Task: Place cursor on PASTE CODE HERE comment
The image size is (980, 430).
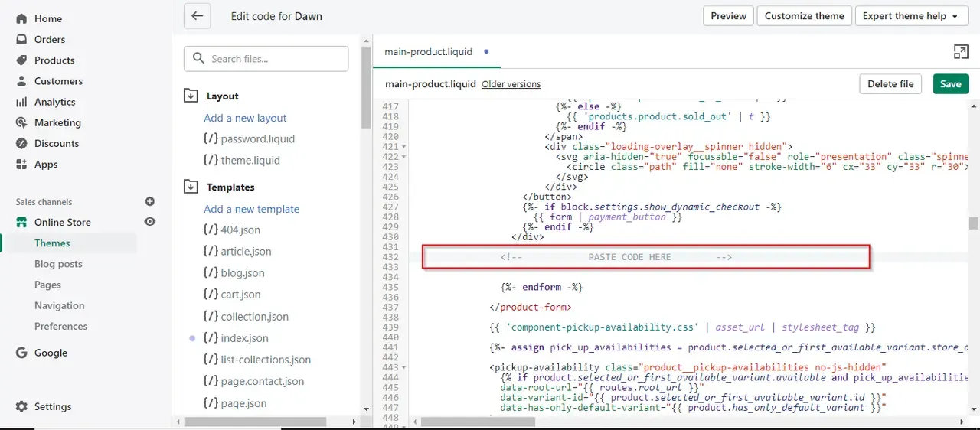Action: [x=616, y=257]
